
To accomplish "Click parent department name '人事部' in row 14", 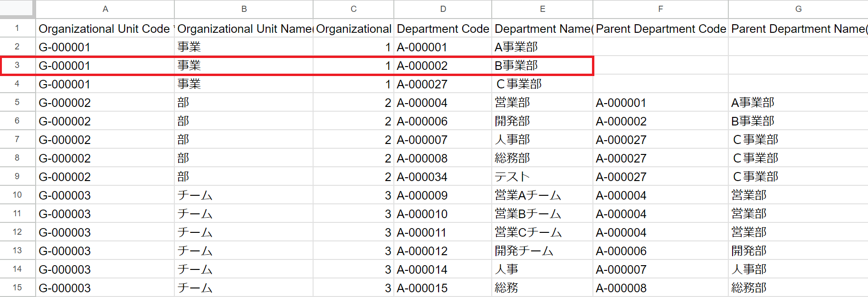I will tap(797, 269).
